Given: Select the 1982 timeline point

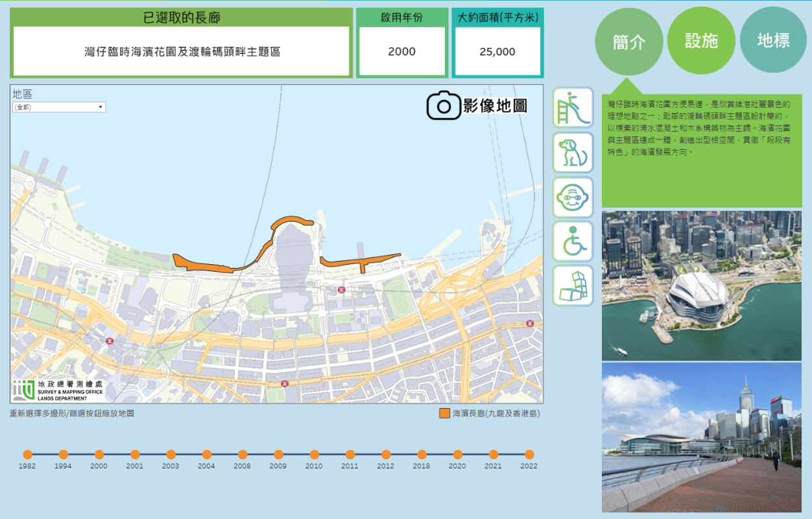Looking at the screenshot, I should pos(27,455).
